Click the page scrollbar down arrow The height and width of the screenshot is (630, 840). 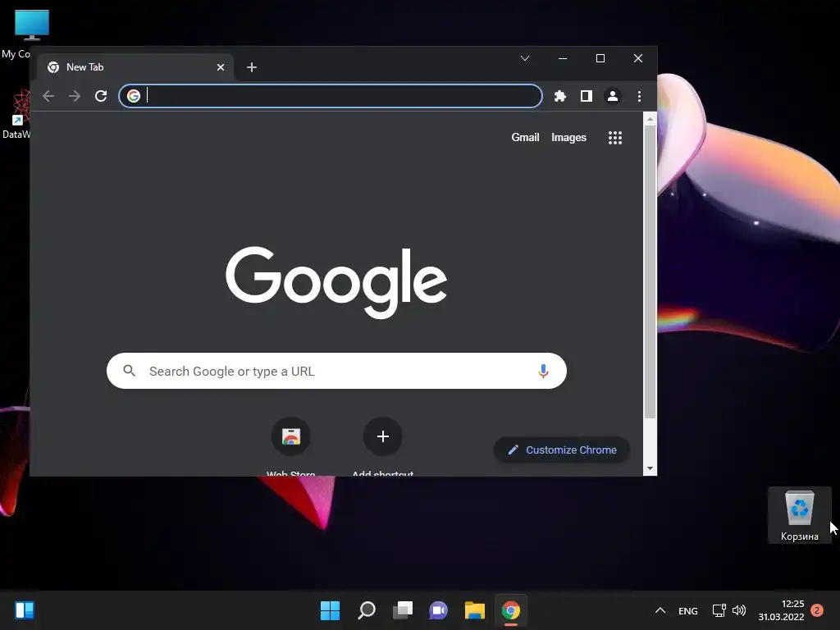(650, 468)
